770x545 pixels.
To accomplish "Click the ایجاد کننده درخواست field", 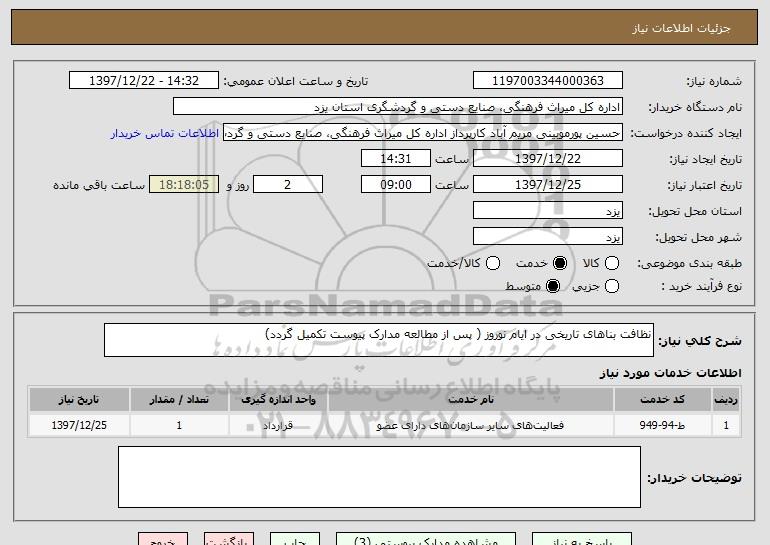I will click(x=423, y=133).
